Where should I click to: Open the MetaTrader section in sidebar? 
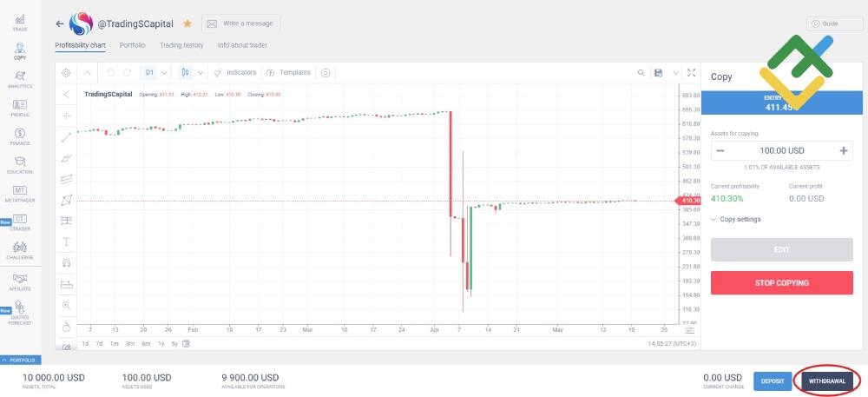click(x=20, y=194)
